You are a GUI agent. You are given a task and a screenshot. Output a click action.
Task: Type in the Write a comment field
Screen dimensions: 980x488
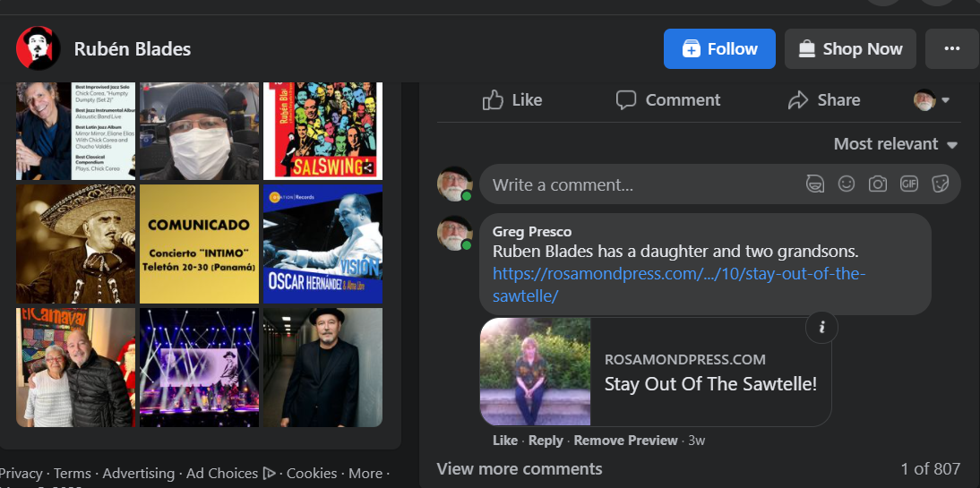click(636, 185)
